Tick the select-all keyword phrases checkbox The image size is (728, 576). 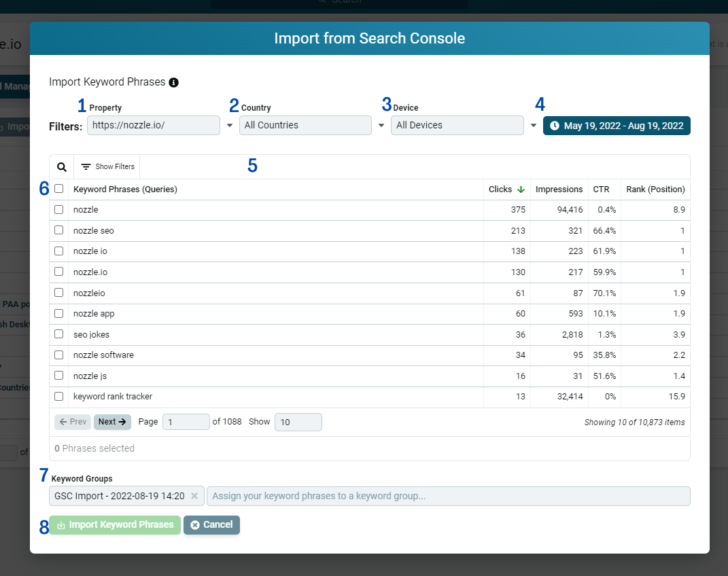59,189
